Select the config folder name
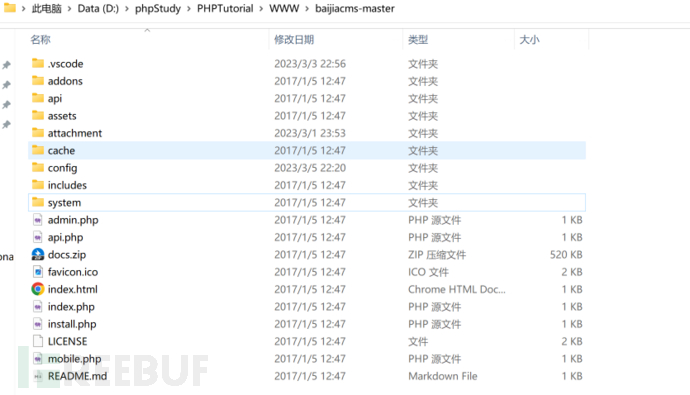This screenshot has height=395, width=690. [62, 168]
